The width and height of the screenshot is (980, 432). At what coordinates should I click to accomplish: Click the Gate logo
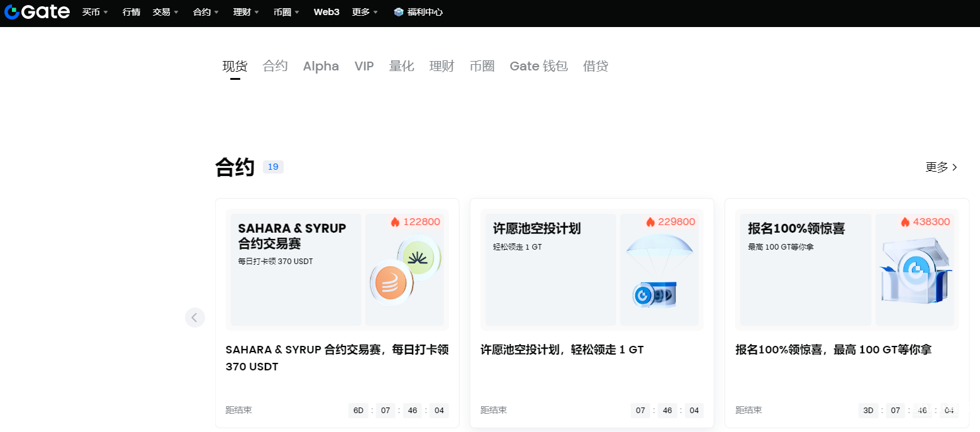36,11
